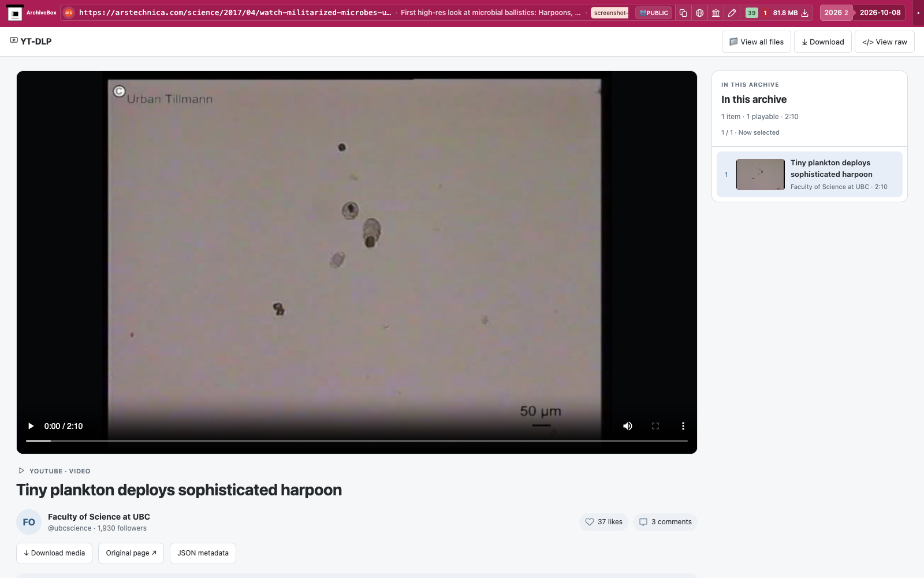Open the archived Ars Technica URL

(x=235, y=13)
